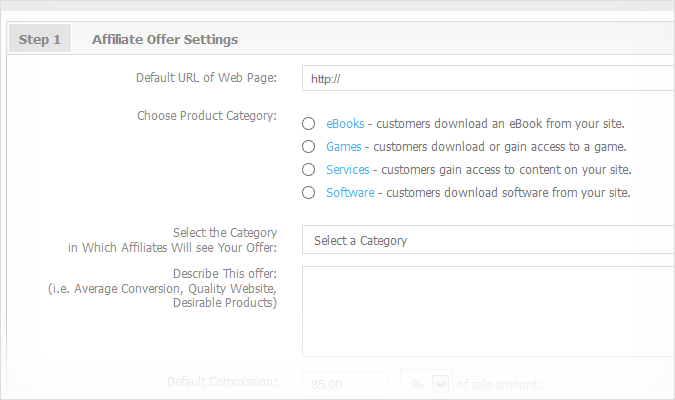675x400 pixels.
Task: Click the Default URL of Web Page label
Action: [206, 78]
